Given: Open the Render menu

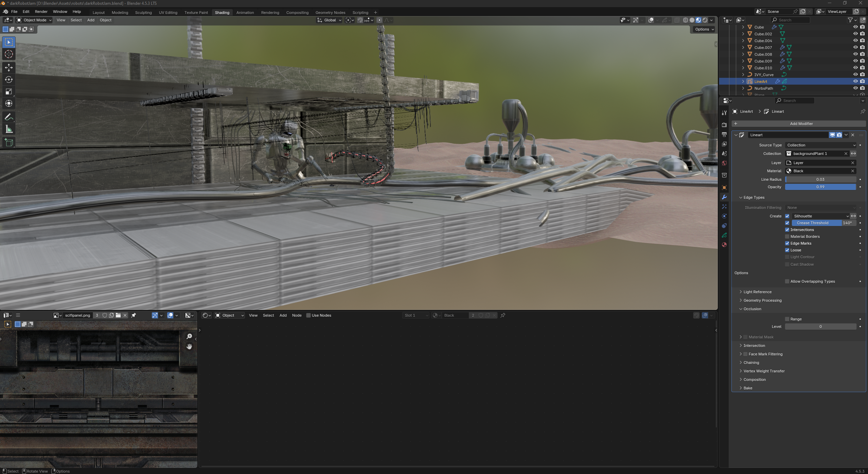Looking at the screenshot, I should pos(41,12).
